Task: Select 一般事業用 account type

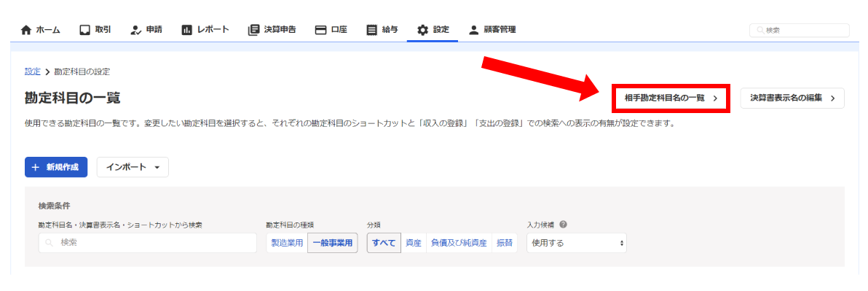Action: (x=333, y=243)
